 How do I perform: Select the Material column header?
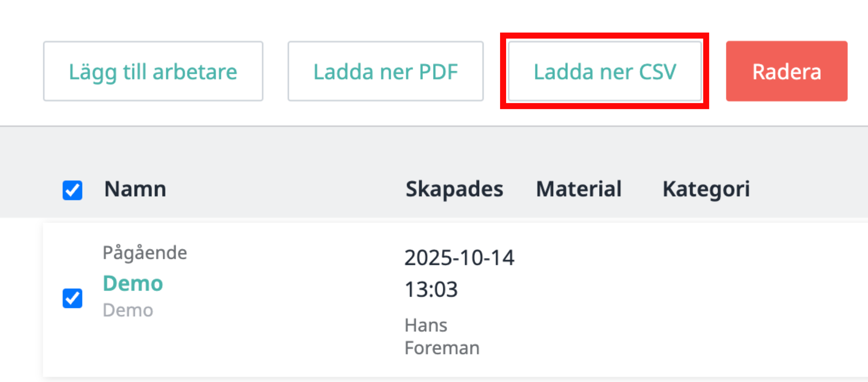click(x=579, y=189)
